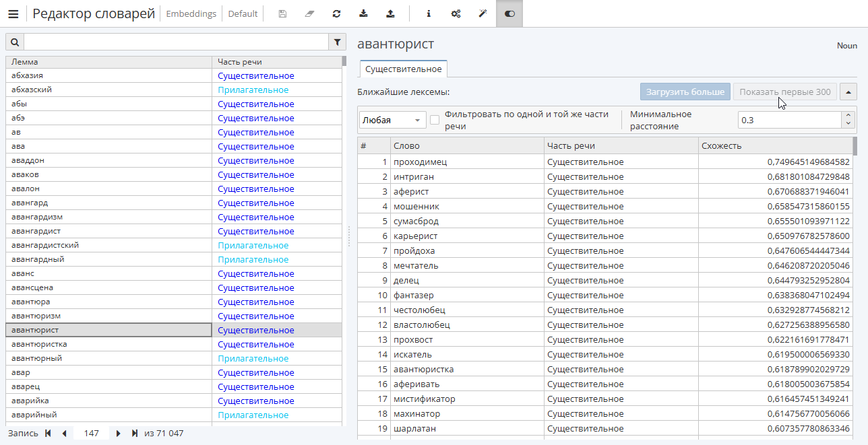
Task: Click the download icon in the toolbar
Action: (364, 13)
